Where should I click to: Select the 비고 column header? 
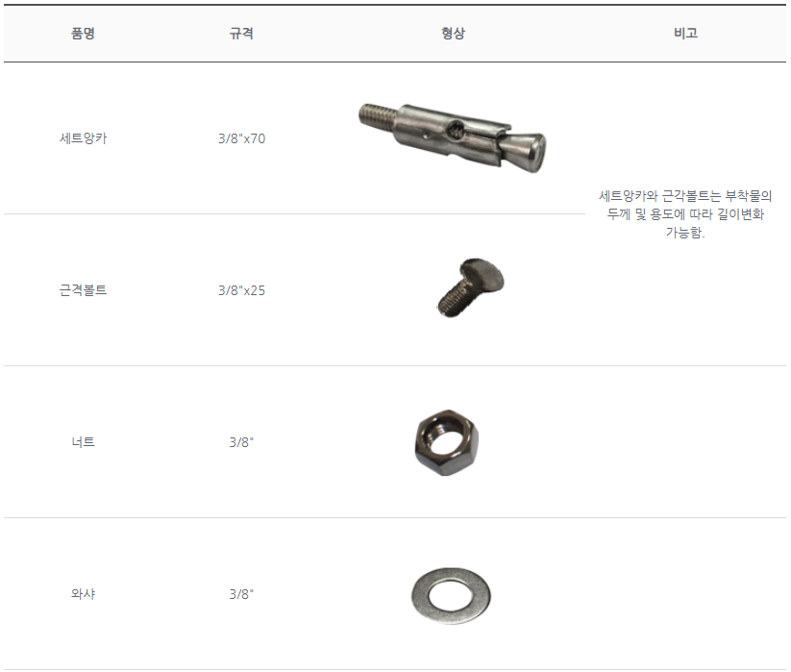tap(685, 34)
